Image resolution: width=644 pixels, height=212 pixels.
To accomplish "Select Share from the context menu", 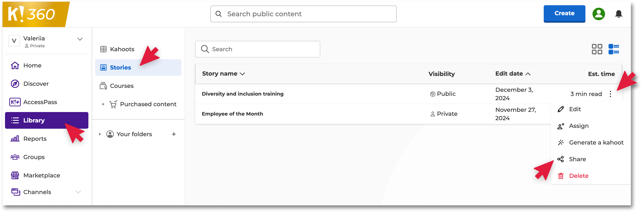I will coord(577,159).
